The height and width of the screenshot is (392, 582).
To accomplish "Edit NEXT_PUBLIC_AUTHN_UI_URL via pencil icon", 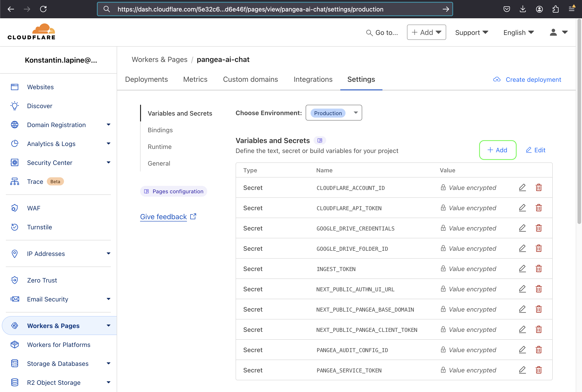I will (522, 289).
